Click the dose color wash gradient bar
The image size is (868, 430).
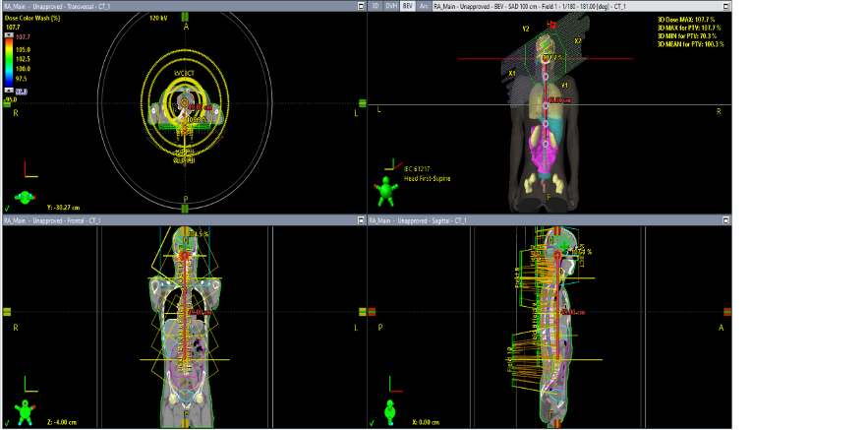tap(10, 61)
